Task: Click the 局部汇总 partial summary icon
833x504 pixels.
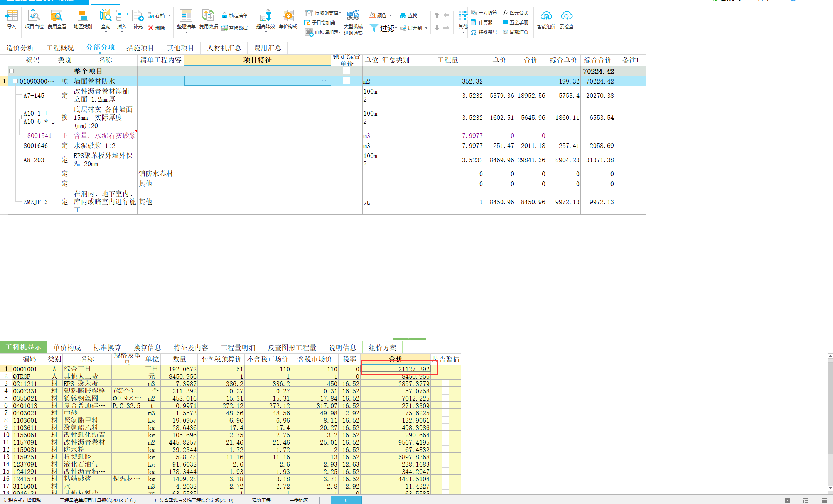Action: (505, 32)
